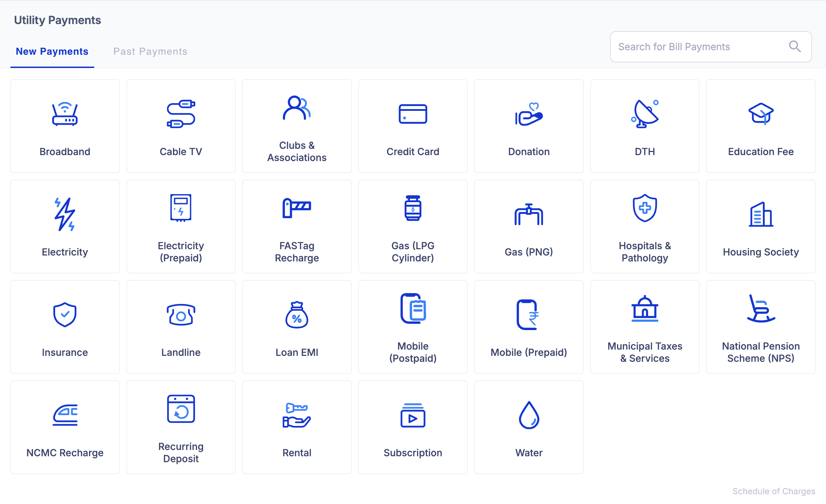The image size is (826, 504).
Task: Click the Broadband router icon
Action: [65, 114]
